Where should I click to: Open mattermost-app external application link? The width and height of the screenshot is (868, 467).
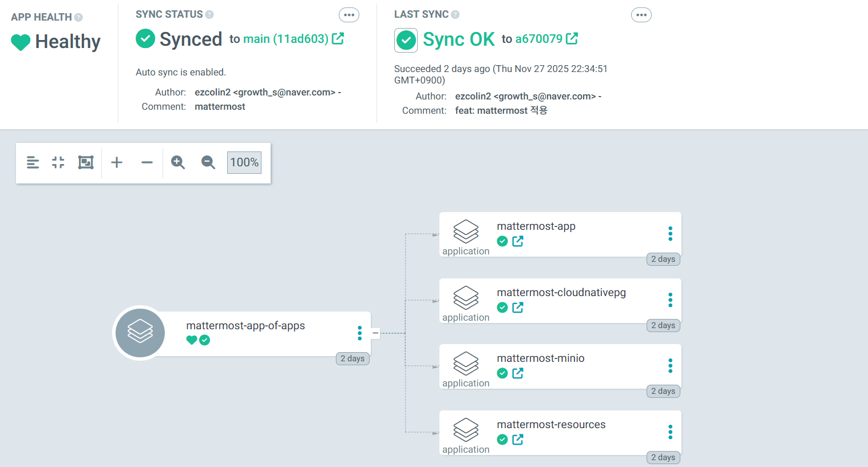coord(518,241)
